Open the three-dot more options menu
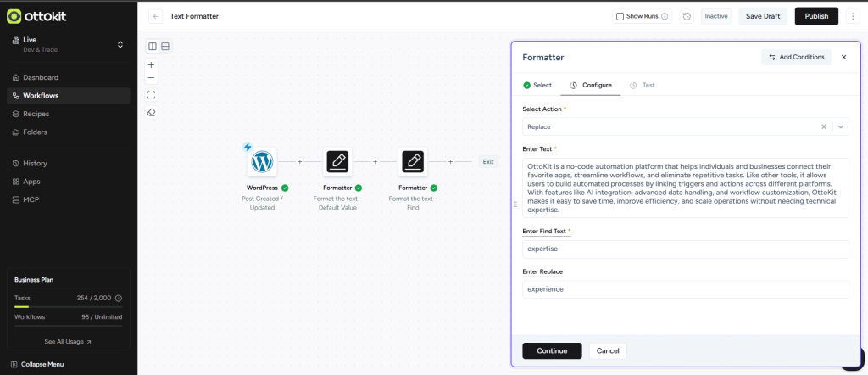Screen dimensions: 868x375 [x=852, y=16]
